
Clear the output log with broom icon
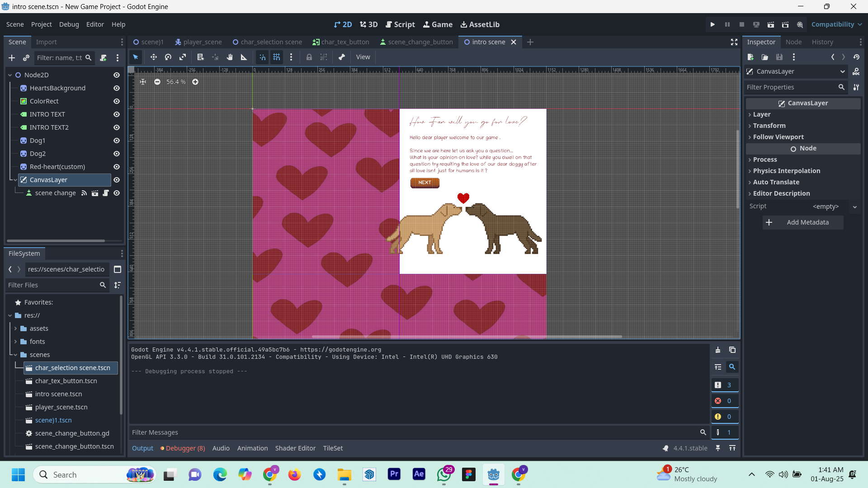pyautogui.click(x=718, y=350)
